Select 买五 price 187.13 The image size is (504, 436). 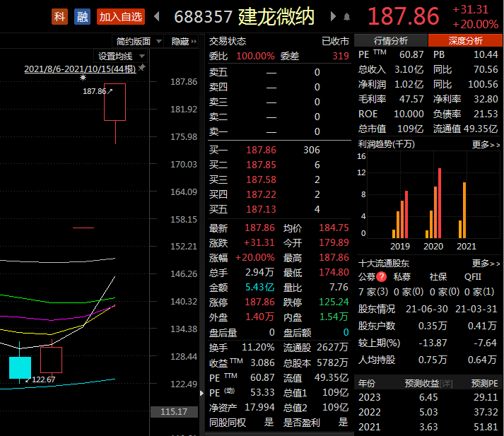(x=261, y=209)
